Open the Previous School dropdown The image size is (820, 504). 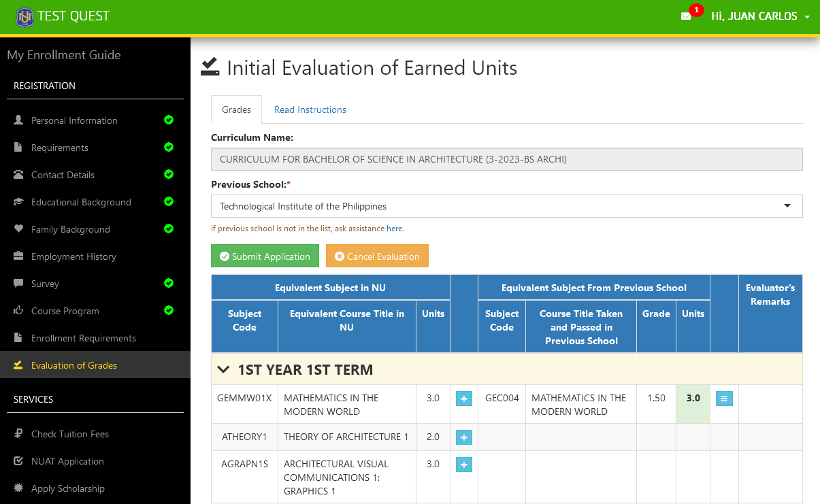pyautogui.click(x=507, y=206)
